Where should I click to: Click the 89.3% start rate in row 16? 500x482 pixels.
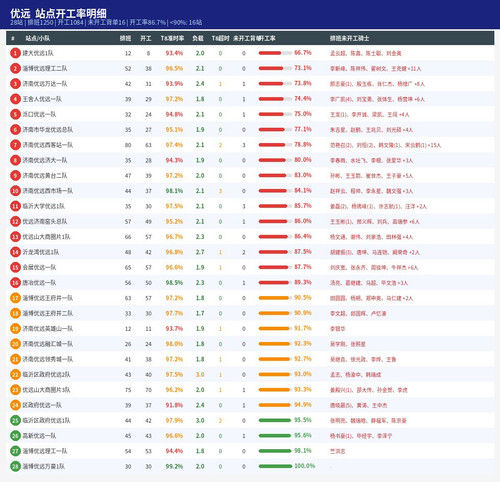tap(303, 282)
